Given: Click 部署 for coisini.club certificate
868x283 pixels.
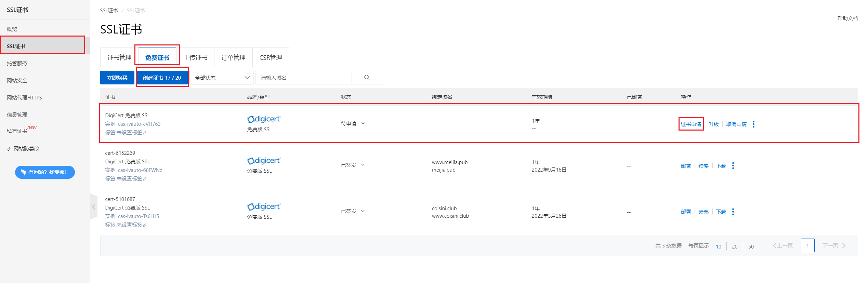Looking at the screenshot, I should 686,212.
